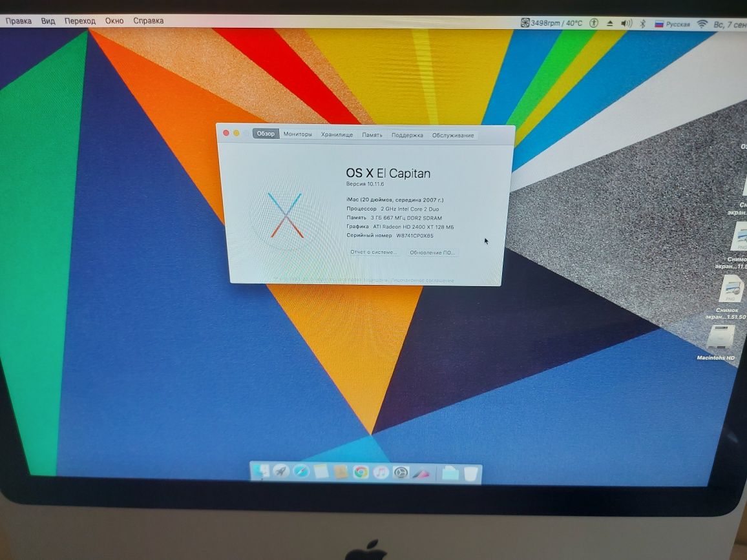
Task: Open the Trash in the dock
Action: 470,474
